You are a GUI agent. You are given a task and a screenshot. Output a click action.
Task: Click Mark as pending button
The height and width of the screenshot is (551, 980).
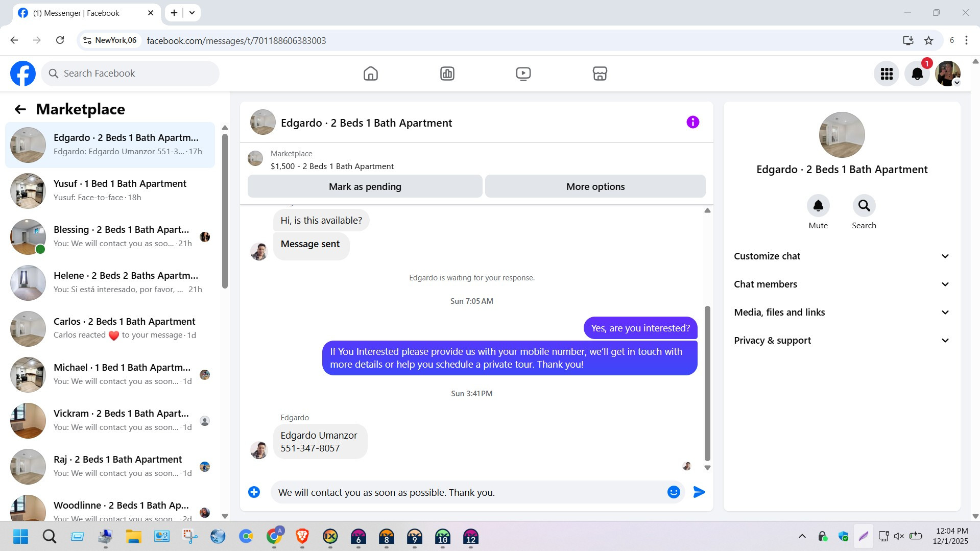point(365,186)
